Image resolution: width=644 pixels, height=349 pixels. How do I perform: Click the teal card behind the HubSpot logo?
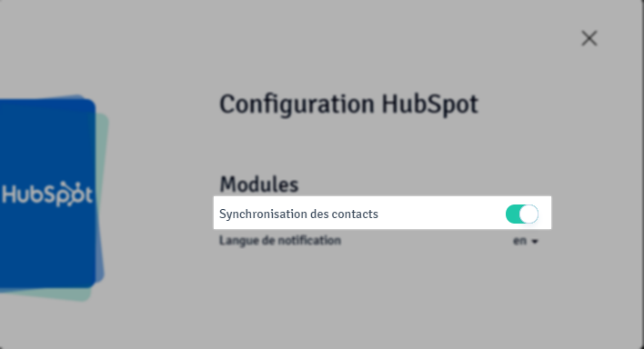(x=102, y=197)
